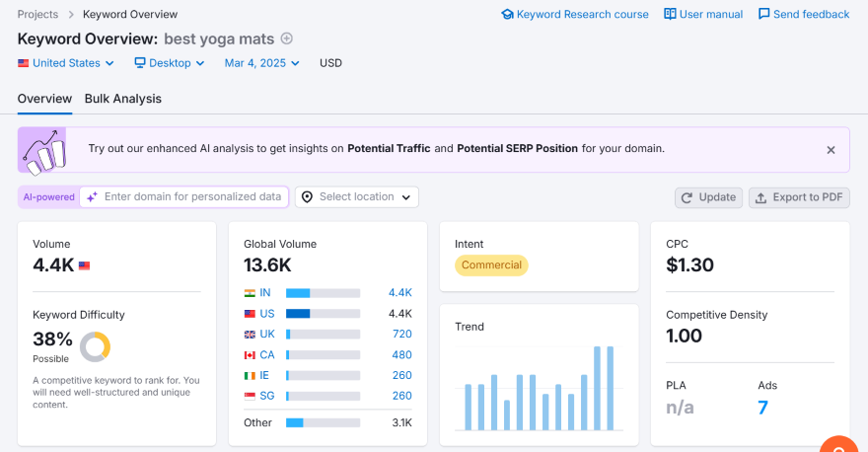
Task: Click the 4.4K volume value for IN
Action: pyautogui.click(x=400, y=293)
